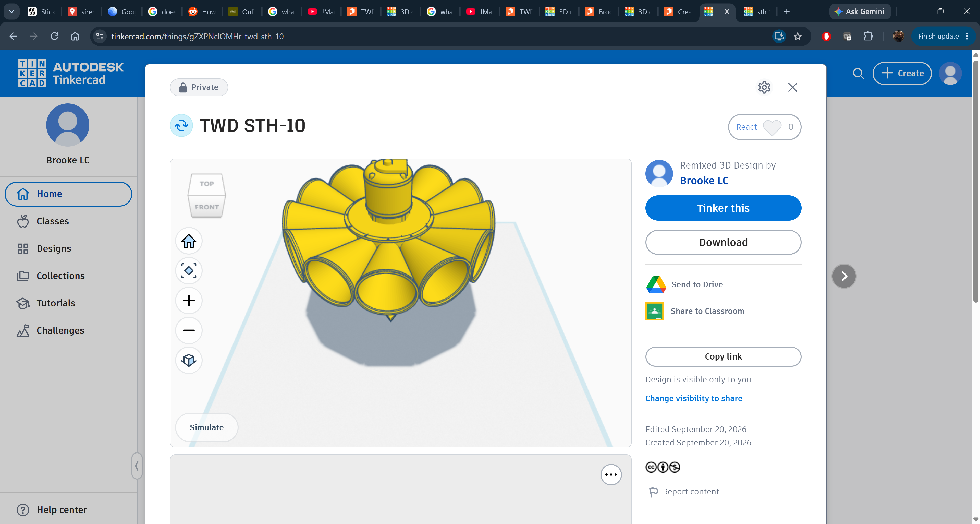
Task: Open the three-dot options menu
Action: point(611,474)
